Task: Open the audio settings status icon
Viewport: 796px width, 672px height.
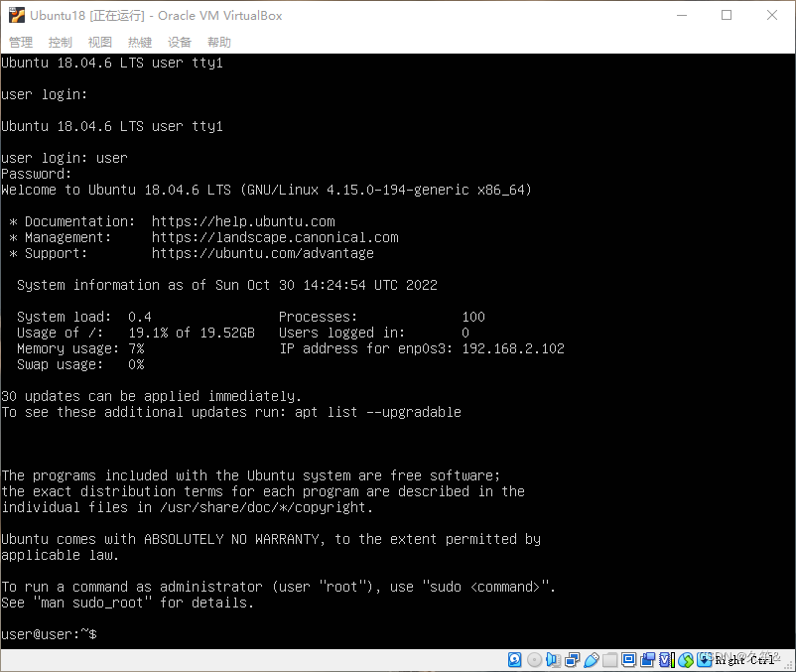Action: (553, 659)
